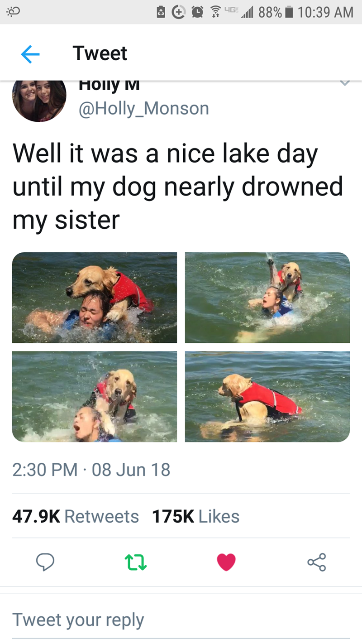
Task: Open the reply speech bubble icon
Action: [45, 562]
